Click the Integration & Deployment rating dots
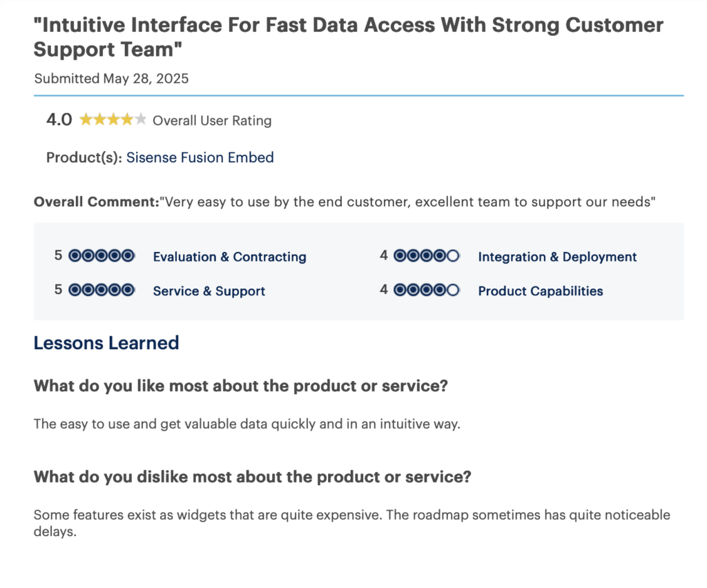 pos(427,256)
